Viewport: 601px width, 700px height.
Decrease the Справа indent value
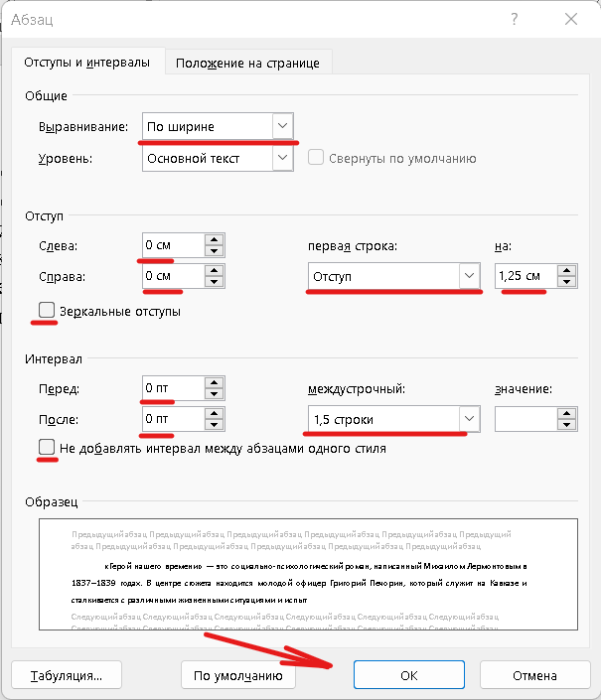[x=215, y=282]
